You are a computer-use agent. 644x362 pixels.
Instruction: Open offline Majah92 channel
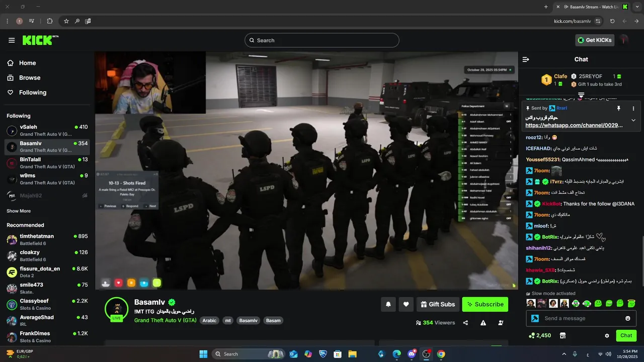click(47, 195)
